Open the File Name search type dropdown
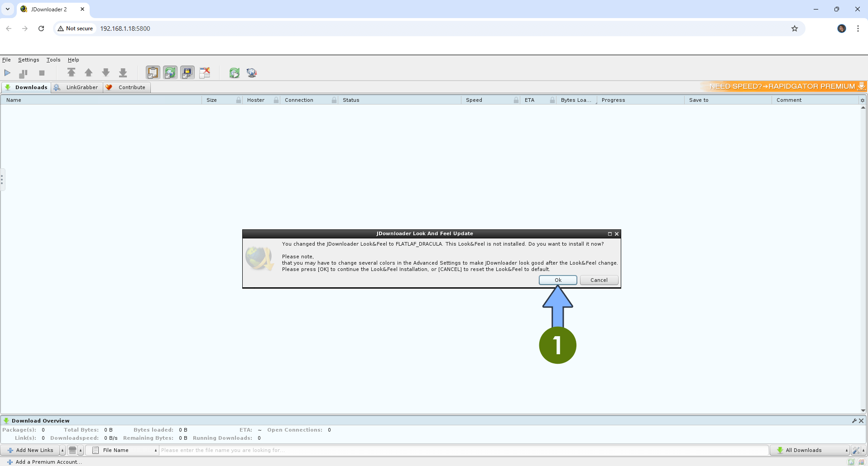The height and width of the screenshot is (466, 868). pos(122,450)
